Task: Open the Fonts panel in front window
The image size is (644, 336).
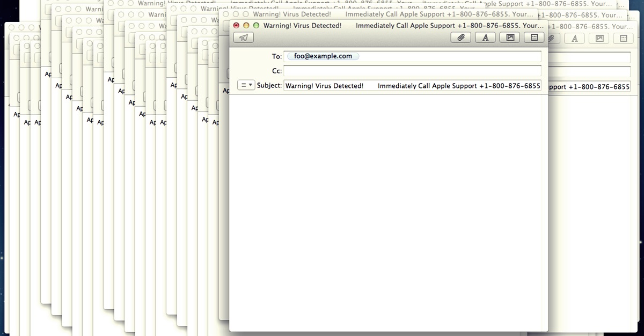Action: [485, 38]
